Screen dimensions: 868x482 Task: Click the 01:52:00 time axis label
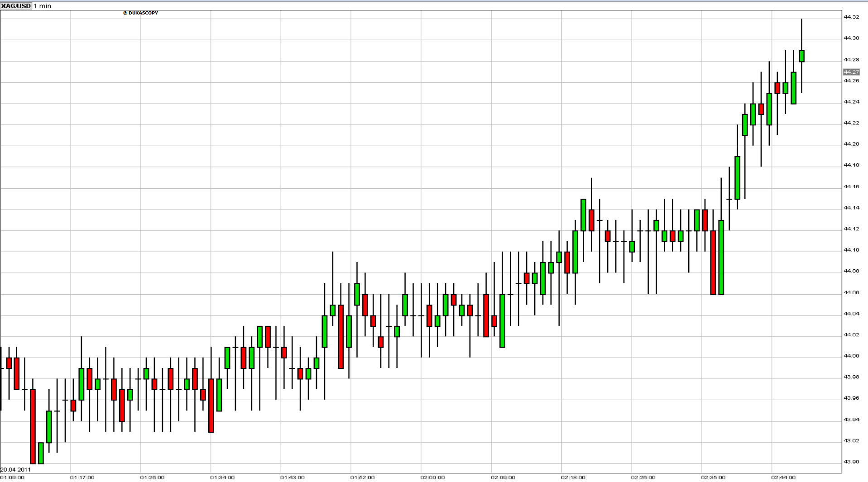pyautogui.click(x=362, y=477)
